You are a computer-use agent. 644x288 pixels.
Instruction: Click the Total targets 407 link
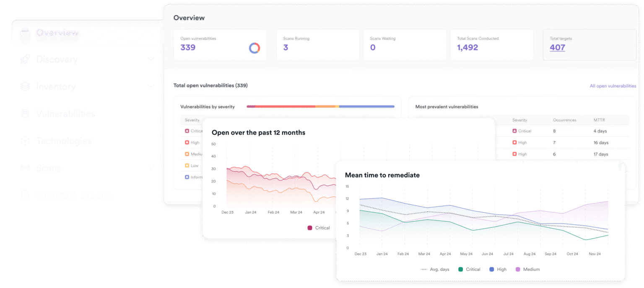(x=557, y=47)
